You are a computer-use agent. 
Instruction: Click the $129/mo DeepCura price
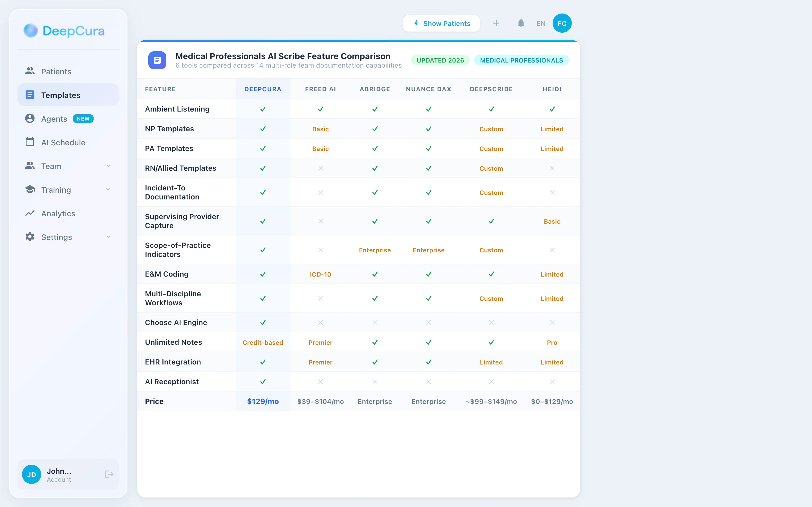point(263,401)
